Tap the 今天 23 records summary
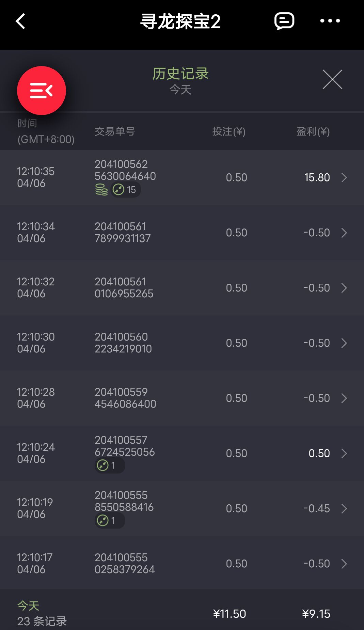The image size is (364, 630). coord(42,614)
